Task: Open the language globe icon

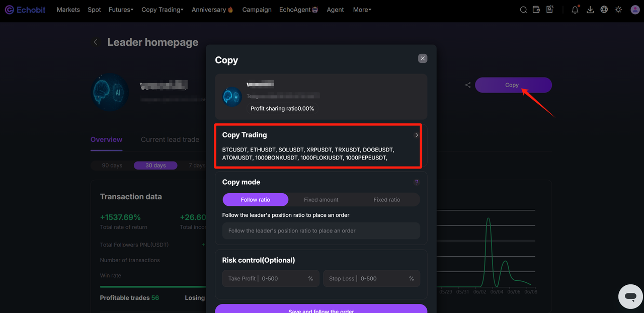Action: click(604, 10)
